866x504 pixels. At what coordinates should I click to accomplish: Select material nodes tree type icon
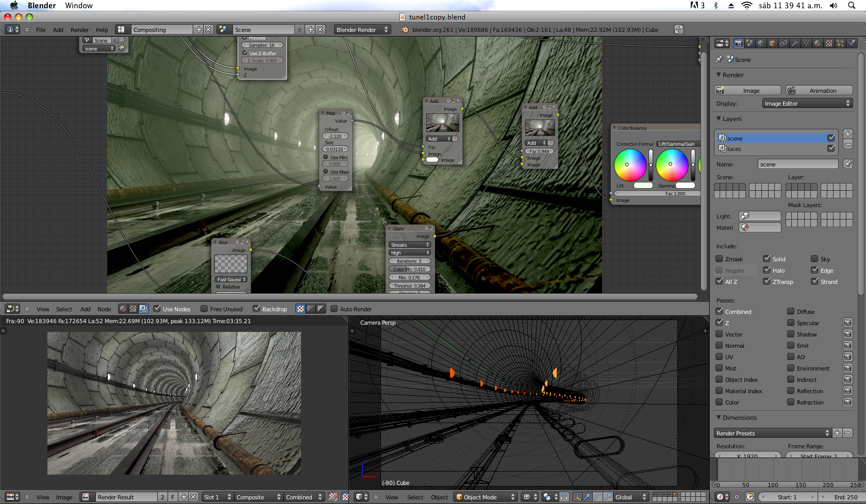(123, 309)
